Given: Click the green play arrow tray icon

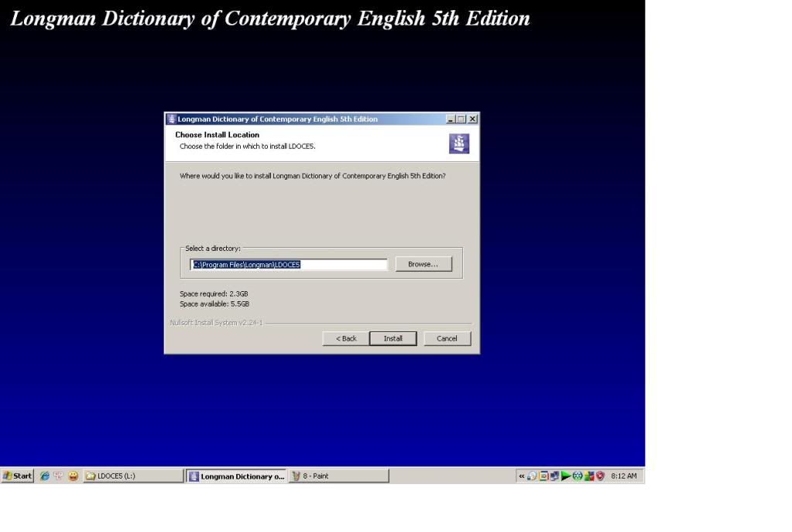Looking at the screenshot, I should (566, 476).
